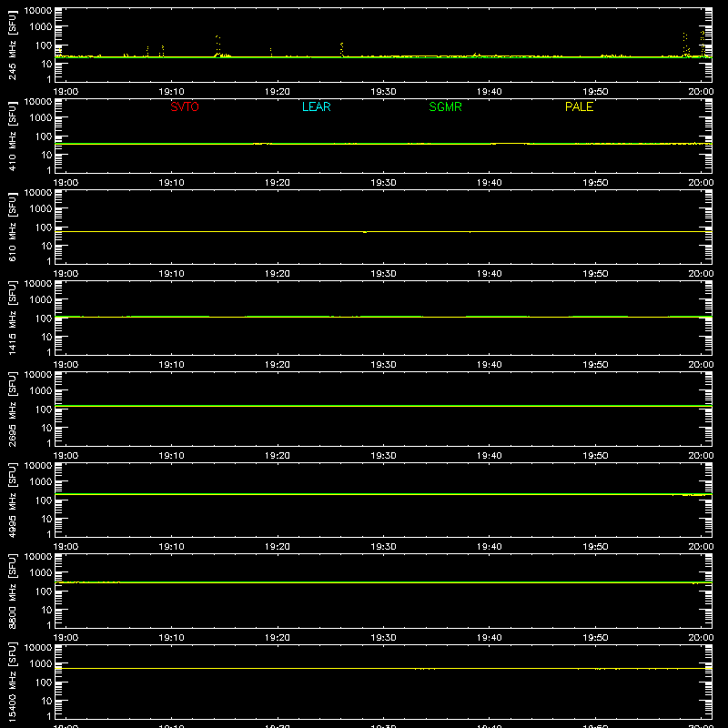Select the 1415 MHz [SFU] axis title
This screenshot has height=728, width=728.
12,318
